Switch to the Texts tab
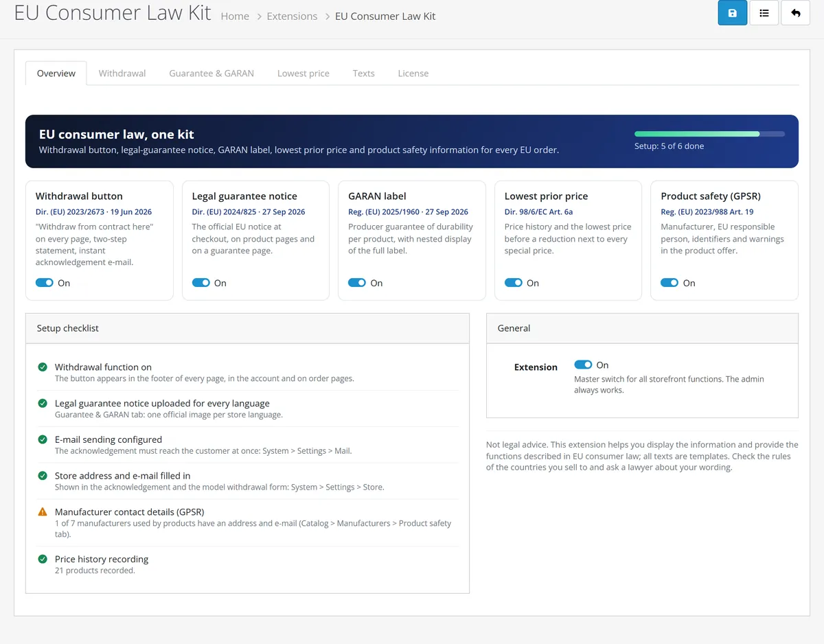824x644 pixels. tap(364, 73)
